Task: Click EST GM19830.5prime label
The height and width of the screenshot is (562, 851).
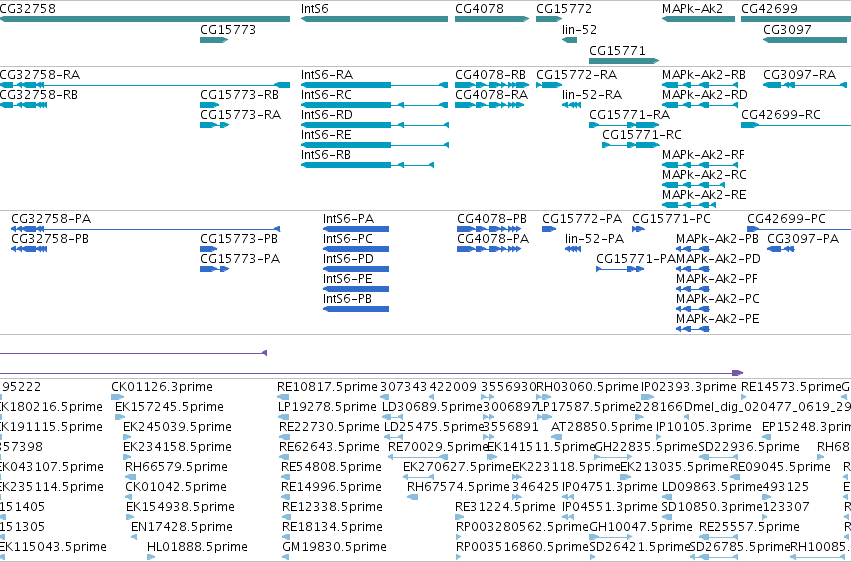Action: [x=334, y=546]
